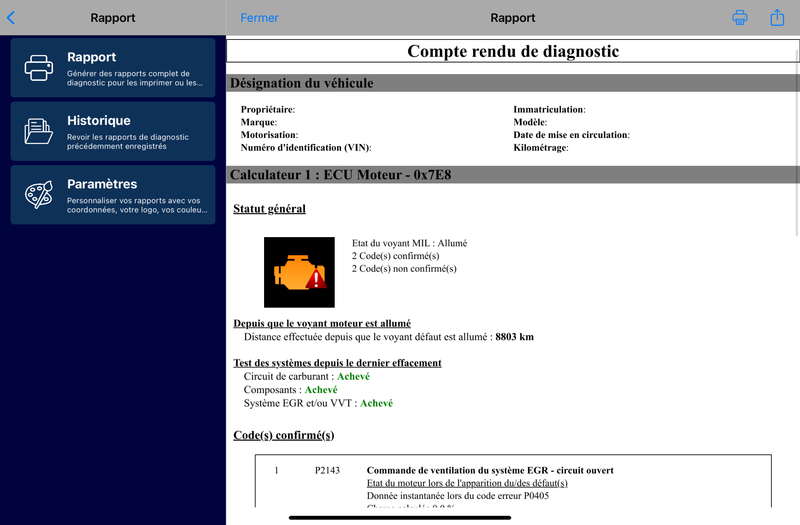This screenshot has height=525, width=800.
Task: Click the documents icon on the Historique card
Action: [39, 131]
